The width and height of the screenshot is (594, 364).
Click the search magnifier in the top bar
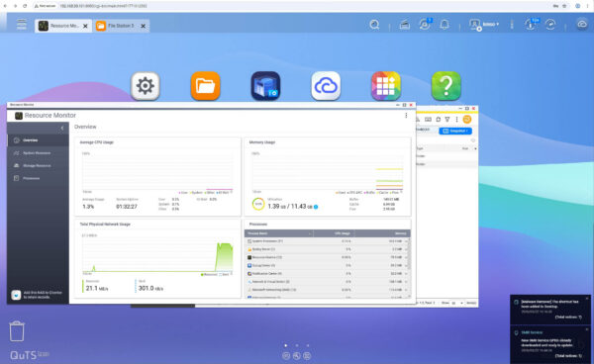tap(374, 25)
